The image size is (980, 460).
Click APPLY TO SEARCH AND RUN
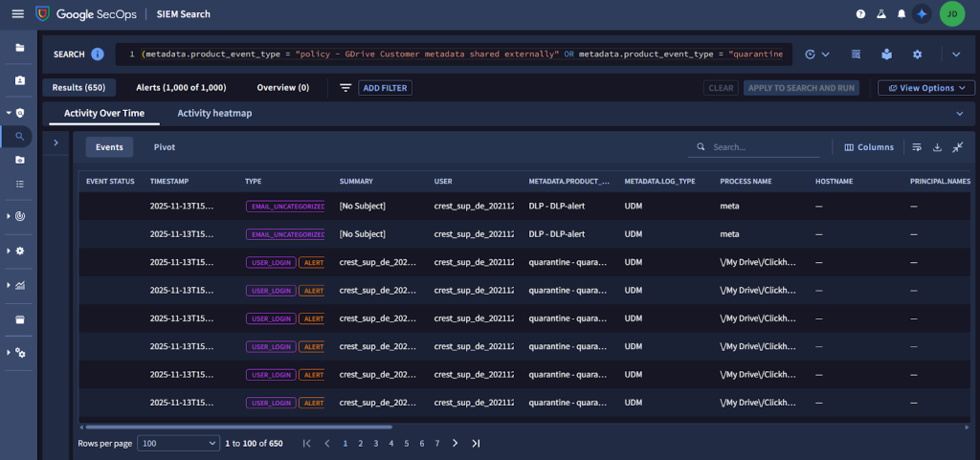click(x=801, y=88)
